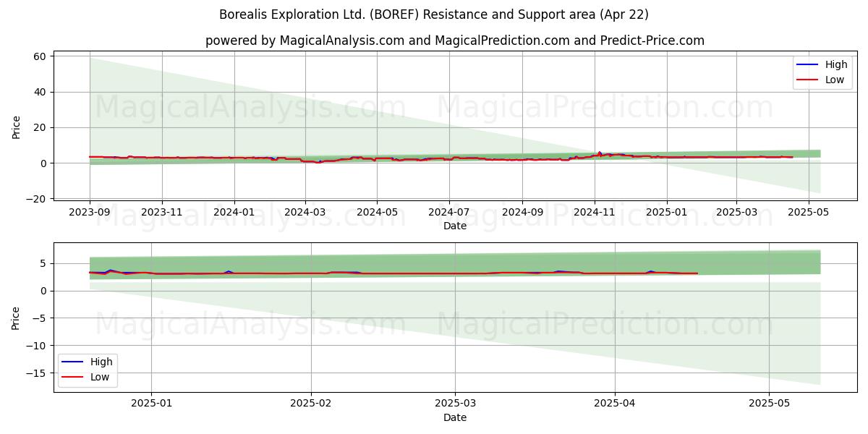This screenshot has height=434, width=868.
Task: Click the price spike near 2024-11 in top chart
Action: (600, 153)
